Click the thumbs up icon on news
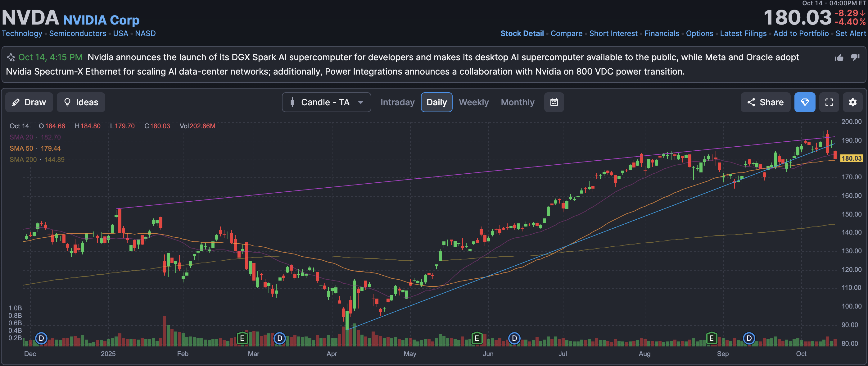868x366 pixels. click(x=839, y=58)
